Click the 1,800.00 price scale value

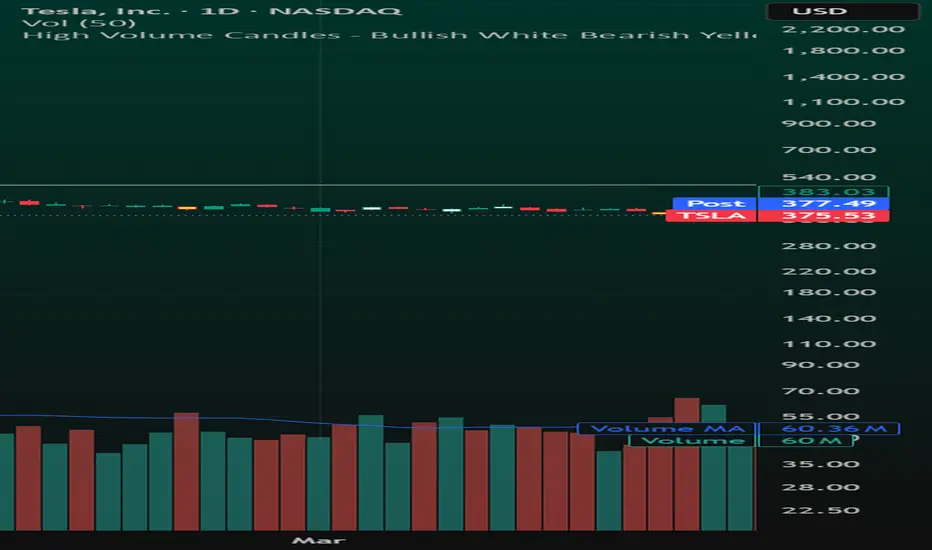pos(843,51)
